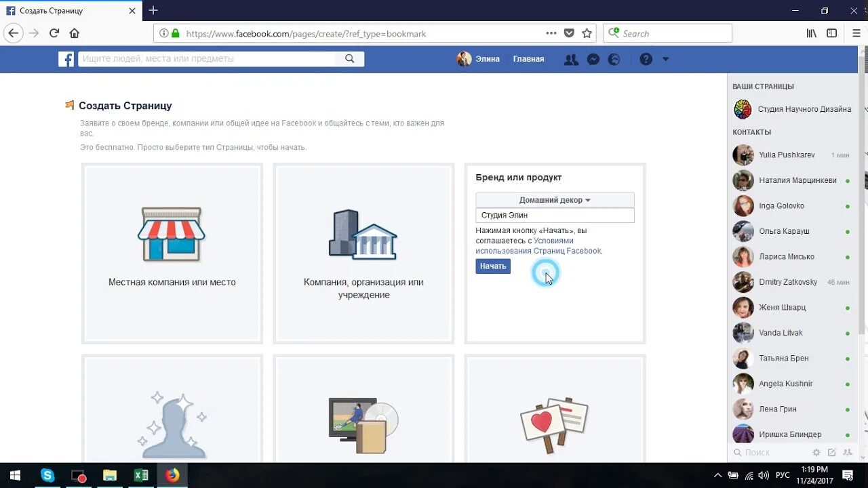This screenshot has width=868, height=488.
Task: Open the quick help question icon
Action: click(646, 60)
